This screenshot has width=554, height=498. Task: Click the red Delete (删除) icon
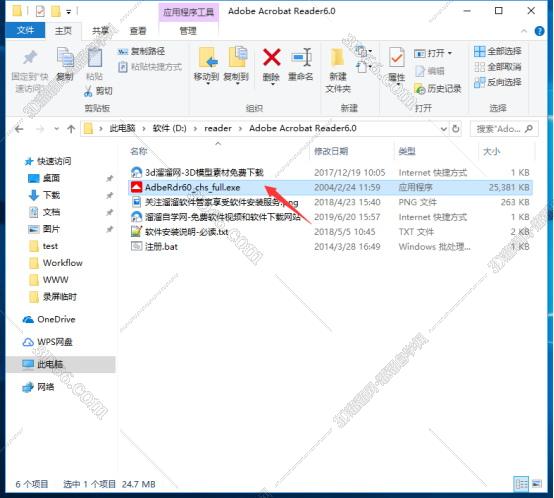pos(271,57)
